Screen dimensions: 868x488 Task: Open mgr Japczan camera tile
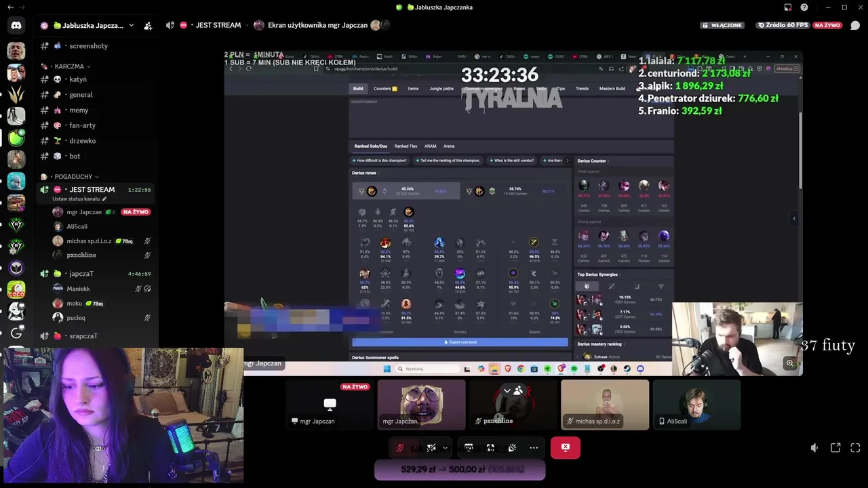point(421,405)
